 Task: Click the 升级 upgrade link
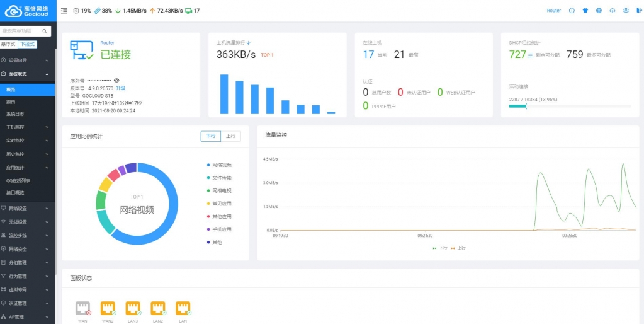click(x=120, y=88)
